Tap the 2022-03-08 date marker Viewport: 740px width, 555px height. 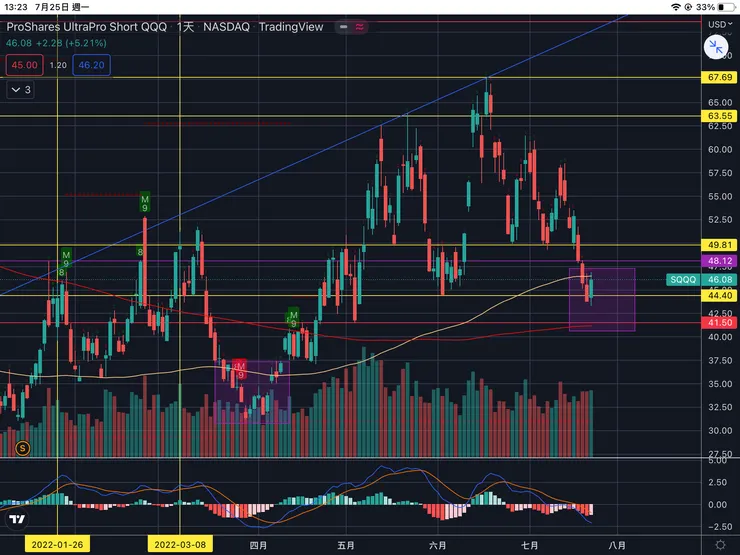point(180,545)
